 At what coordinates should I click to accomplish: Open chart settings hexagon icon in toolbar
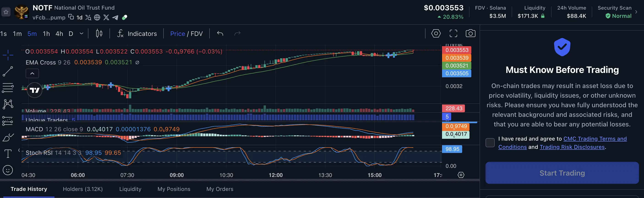[x=436, y=33]
